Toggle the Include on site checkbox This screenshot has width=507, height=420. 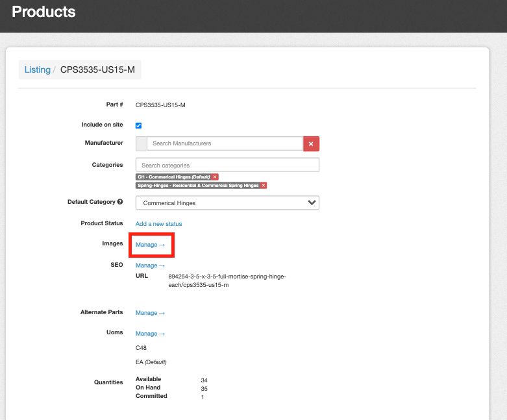coord(138,125)
